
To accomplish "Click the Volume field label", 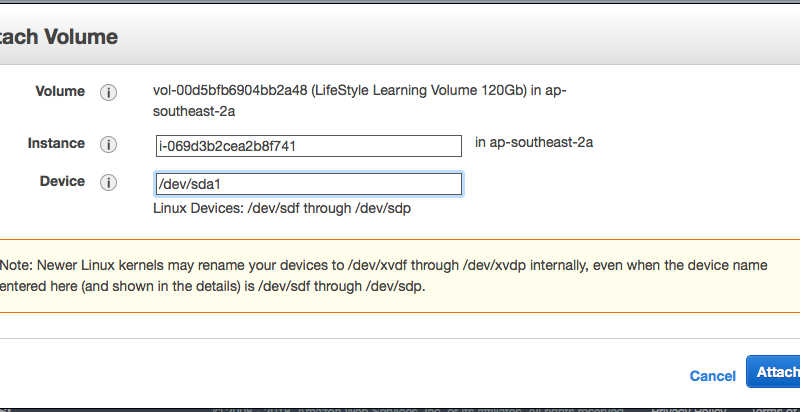I will pyautogui.click(x=60, y=91).
